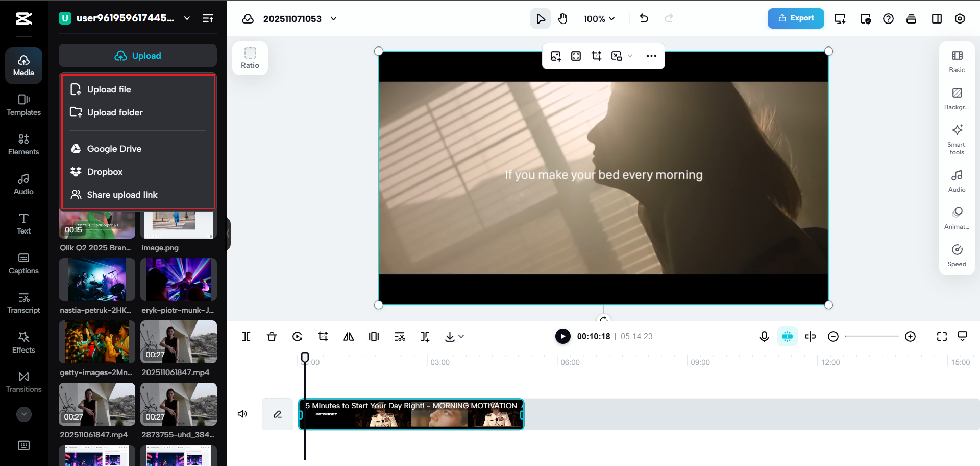Screen dimensions: 980x466
Task: Select Google Drive in the upload menu
Action: [114, 149]
